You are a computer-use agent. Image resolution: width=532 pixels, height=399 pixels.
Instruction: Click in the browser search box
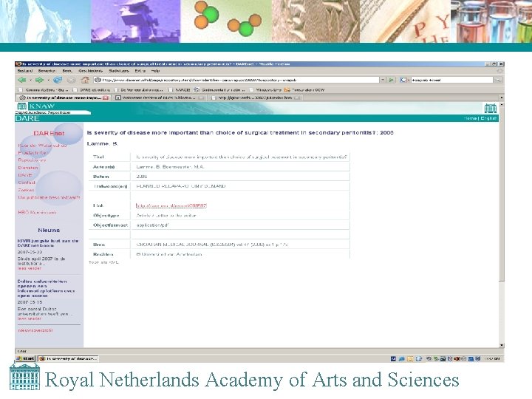(x=451, y=80)
